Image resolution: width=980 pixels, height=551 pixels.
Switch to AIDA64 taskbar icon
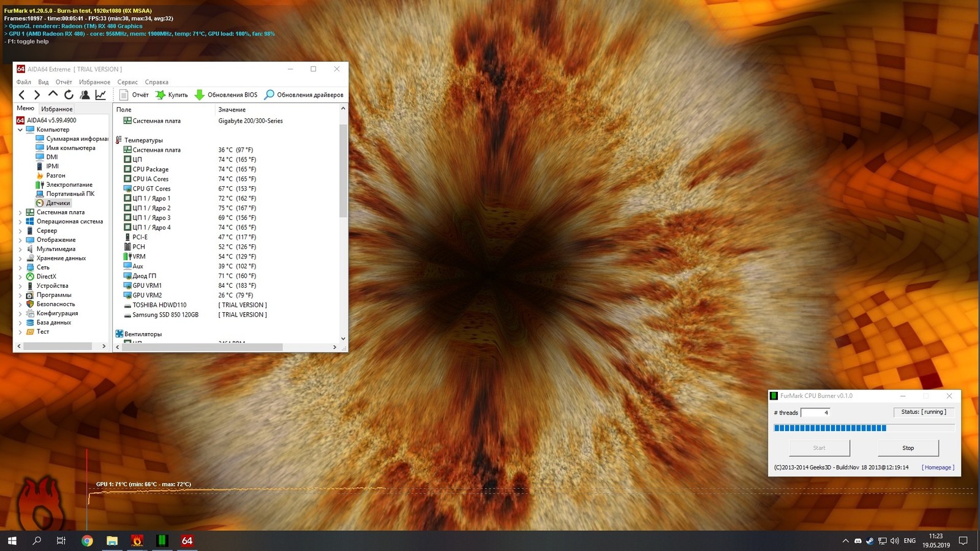(x=187, y=541)
